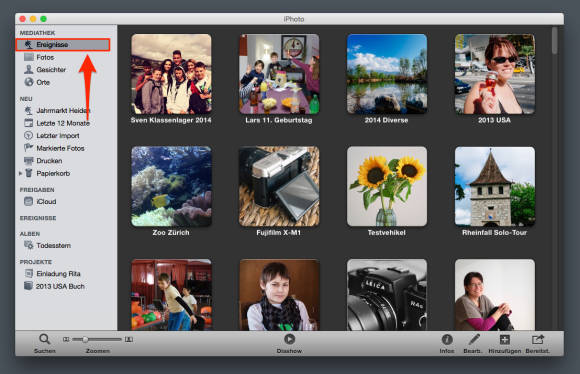Click the small thumbnail zoom-out icon
580x374 pixels.
point(66,339)
